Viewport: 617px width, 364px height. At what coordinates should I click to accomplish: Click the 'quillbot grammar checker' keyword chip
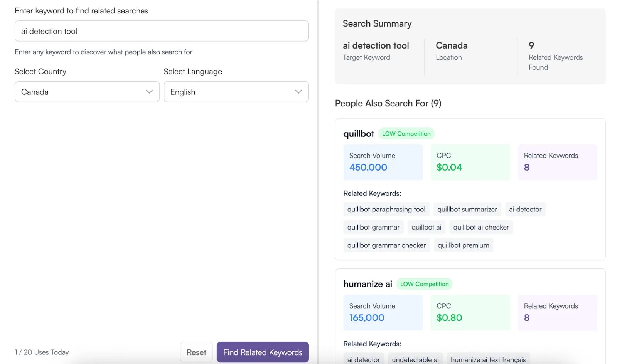click(x=386, y=245)
